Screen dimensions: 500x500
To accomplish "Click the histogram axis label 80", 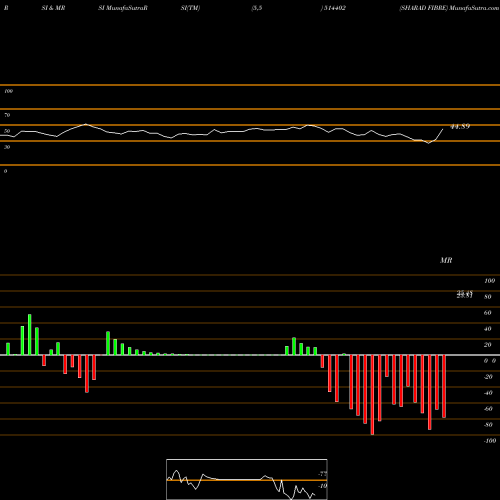I will click(488, 297).
